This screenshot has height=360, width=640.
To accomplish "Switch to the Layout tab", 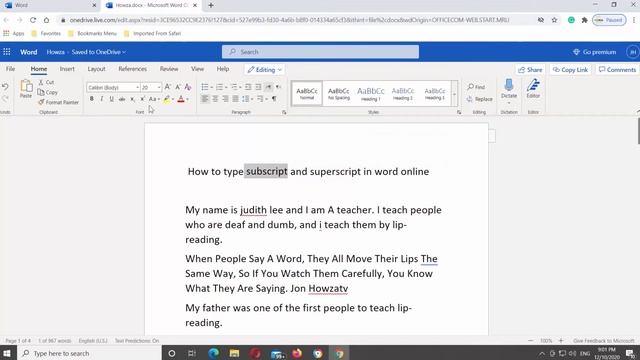I will [x=96, y=69].
